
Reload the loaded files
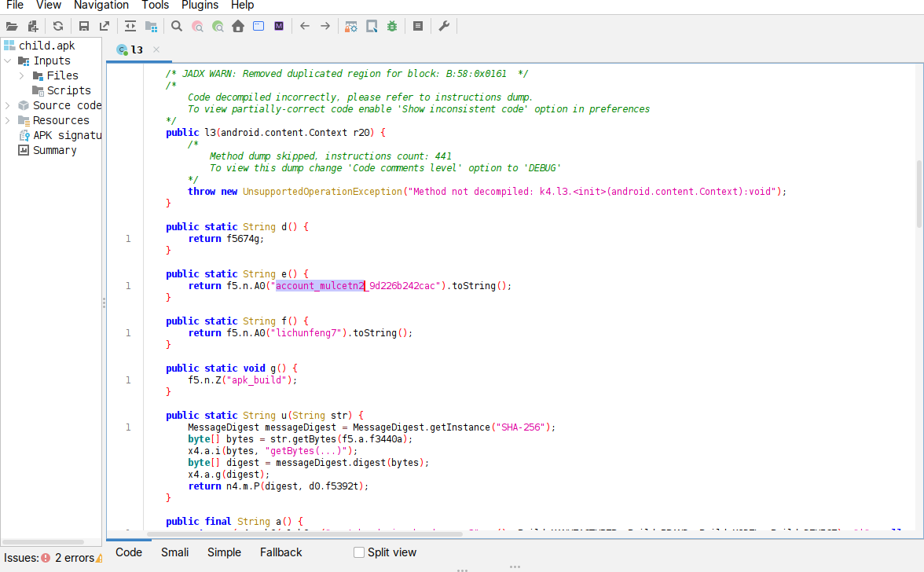58,26
